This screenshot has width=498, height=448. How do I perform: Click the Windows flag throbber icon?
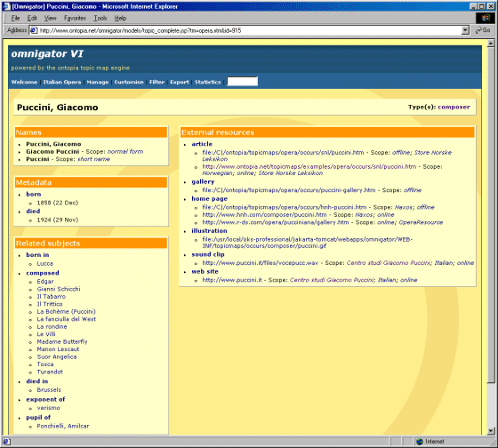pos(486,18)
